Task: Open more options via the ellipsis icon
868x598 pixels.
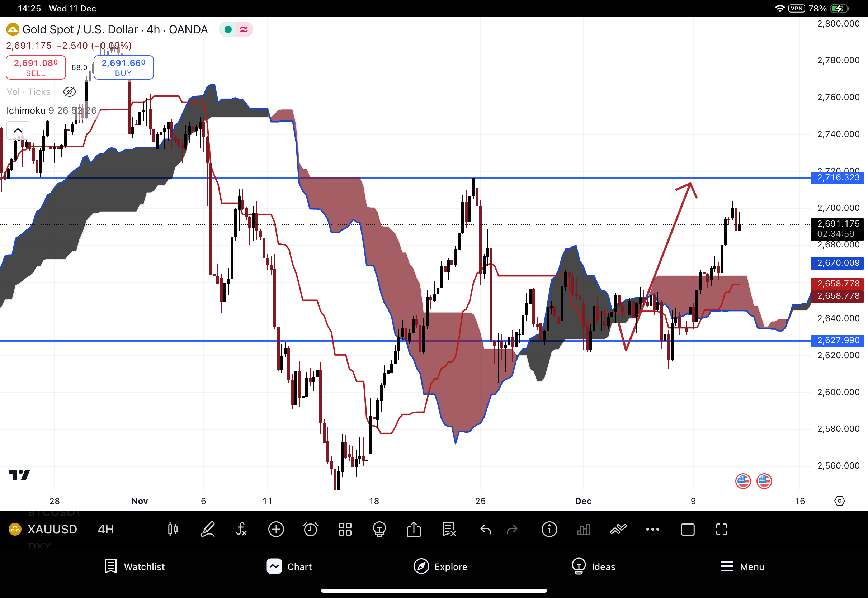Action: (652, 530)
